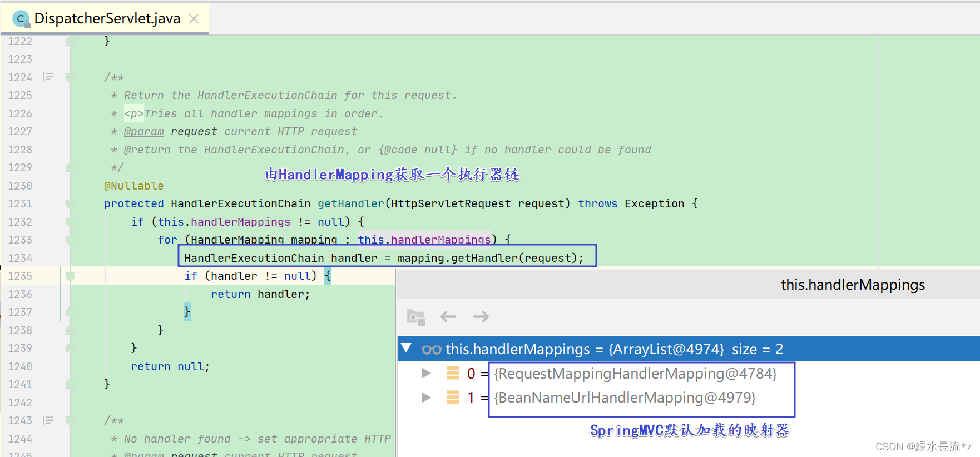Click HttpServletRequest parameter type
Image resolution: width=980 pixels, height=457 pixels.
click(451, 204)
